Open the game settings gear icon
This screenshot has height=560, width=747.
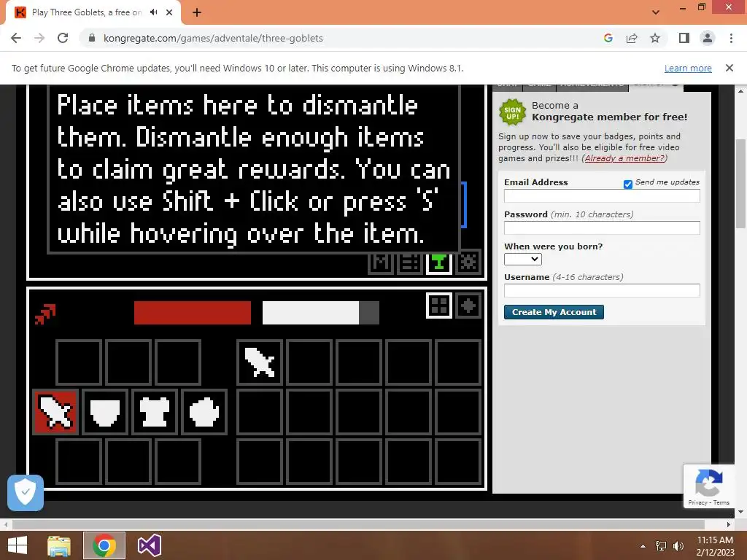[x=468, y=262]
